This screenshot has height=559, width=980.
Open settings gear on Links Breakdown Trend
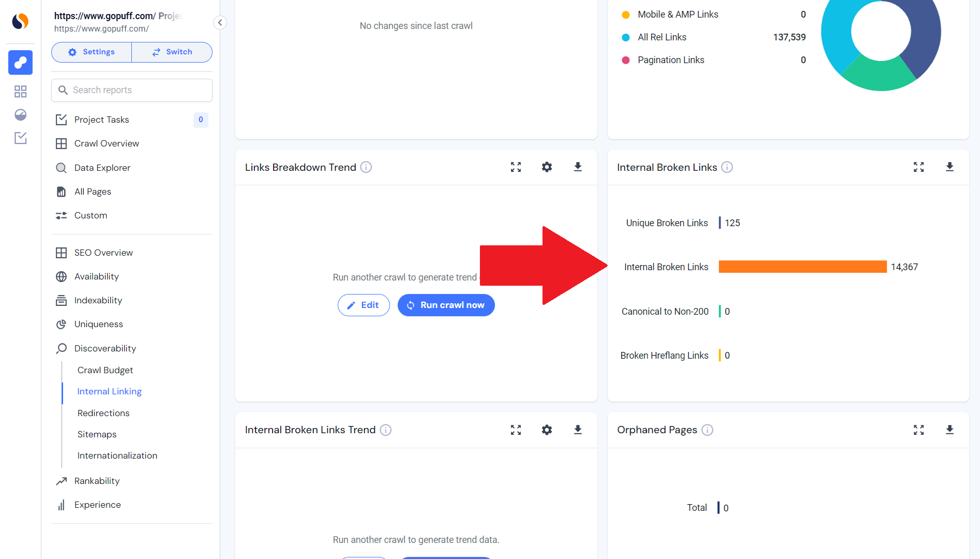click(547, 167)
